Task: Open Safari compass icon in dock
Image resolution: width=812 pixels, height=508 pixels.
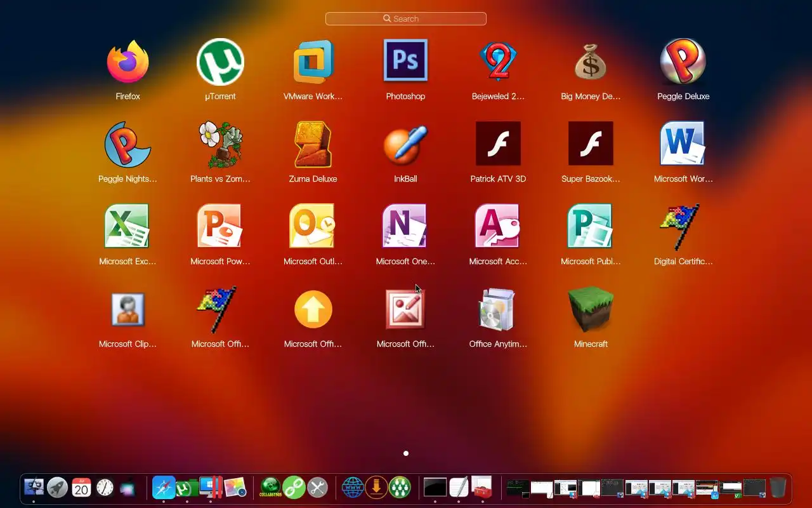Action: click(164, 488)
